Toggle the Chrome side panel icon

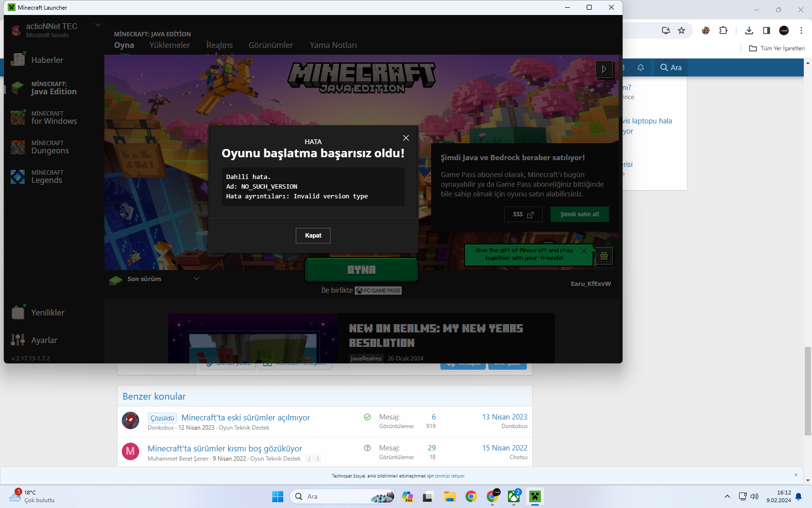[767, 30]
